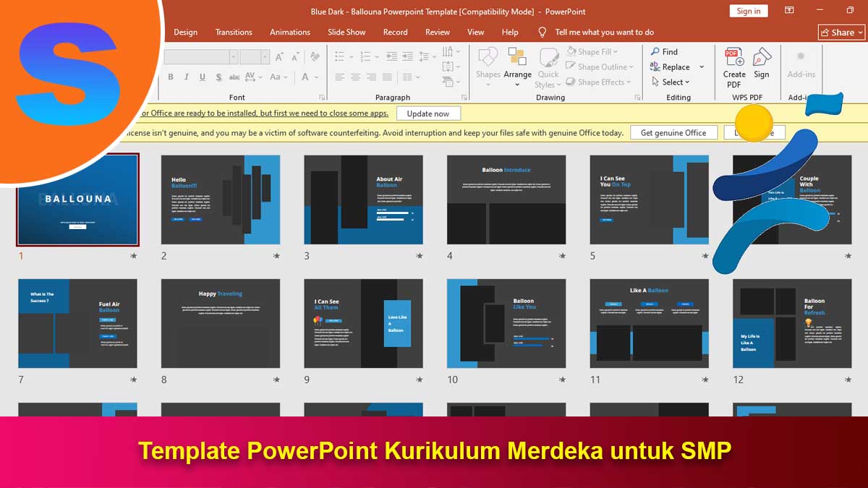Click transition star icon under slide 3
Image resolution: width=868 pixels, height=488 pixels.
[x=420, y=256]
